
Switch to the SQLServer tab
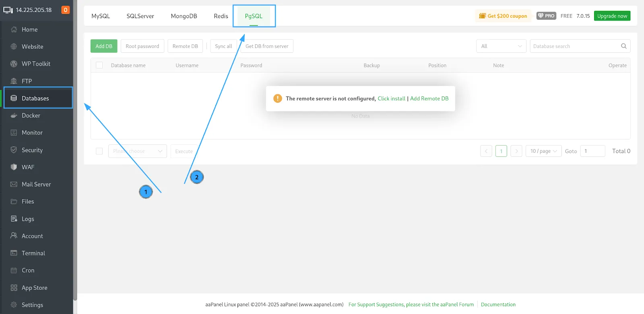tap(140, 16)
